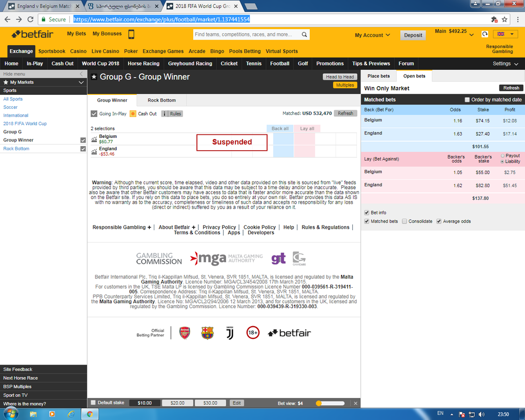Switch to the Place bets tab
The height and width of the screenshot is (420, 525).
click(x=379, y=76)
